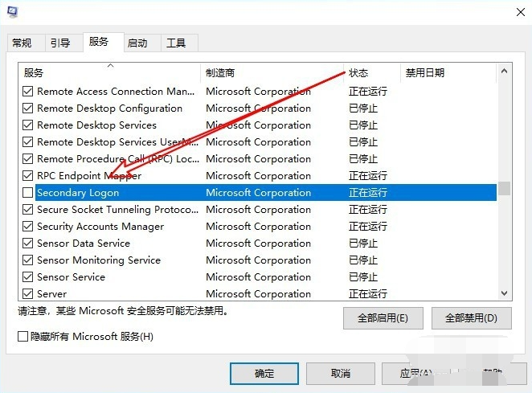Click the scrollbar up arrow
Screen dimensions: 532x393
[505, 72]
